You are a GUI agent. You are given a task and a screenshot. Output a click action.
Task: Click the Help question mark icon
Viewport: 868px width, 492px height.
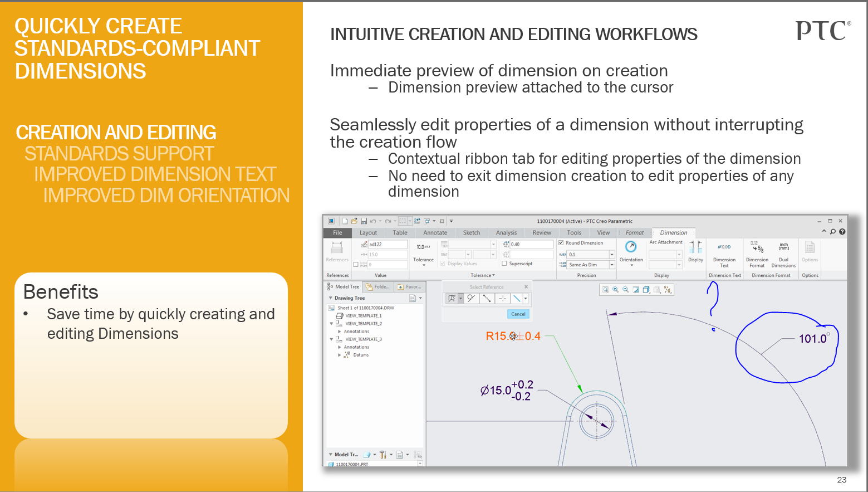tap(842, 232)
